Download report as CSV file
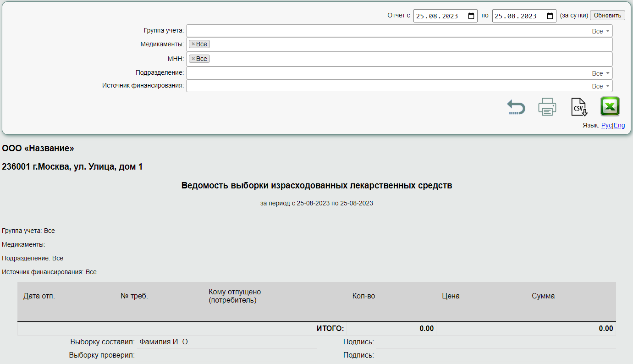633x364 pixels. coord(579,107)
